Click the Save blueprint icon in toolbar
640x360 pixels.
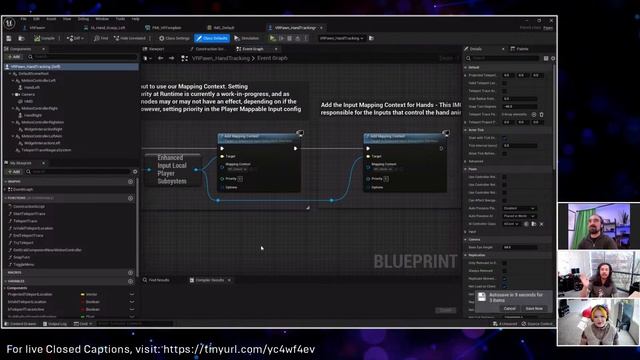coord(9,38)
